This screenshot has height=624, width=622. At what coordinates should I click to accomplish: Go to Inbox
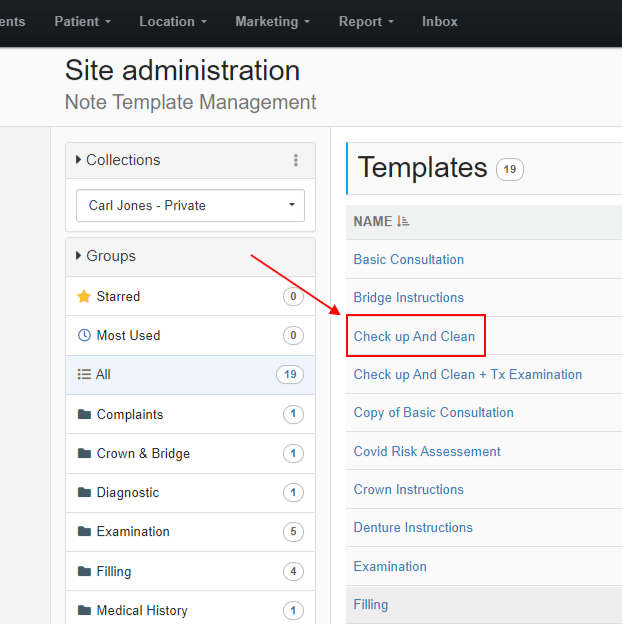tap(440, 21)
